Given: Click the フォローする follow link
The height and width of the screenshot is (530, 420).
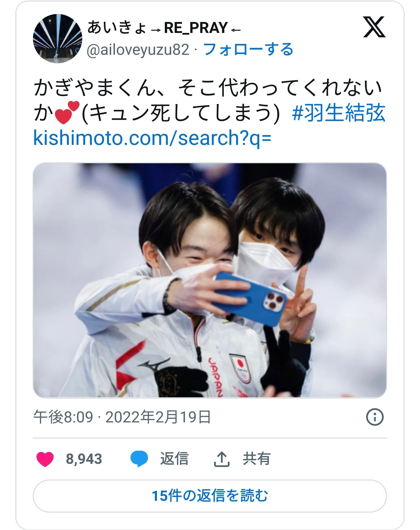Looking at the screenshot, I should click(x=248, y=49).
